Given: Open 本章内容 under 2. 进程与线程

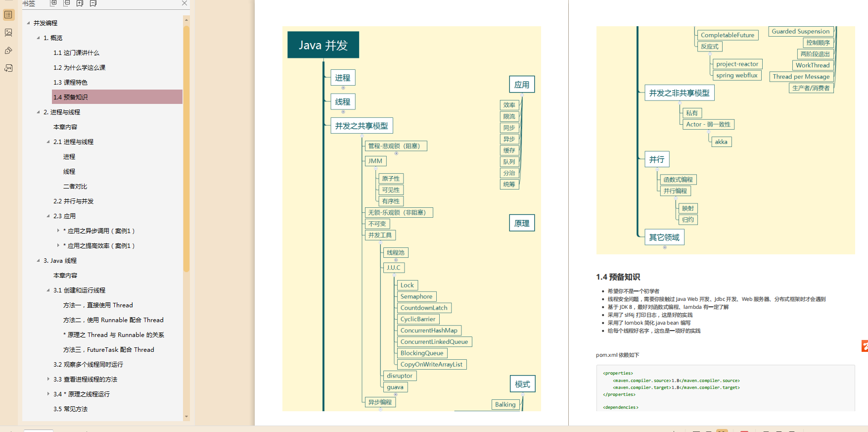Looking at the screenshot, I should (x=65, y=127).
